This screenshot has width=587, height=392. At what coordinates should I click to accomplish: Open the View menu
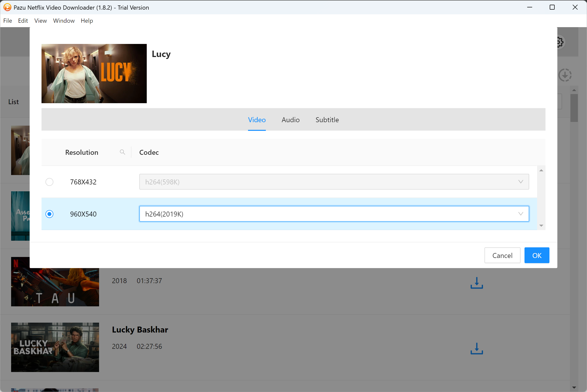pos(40,21)
